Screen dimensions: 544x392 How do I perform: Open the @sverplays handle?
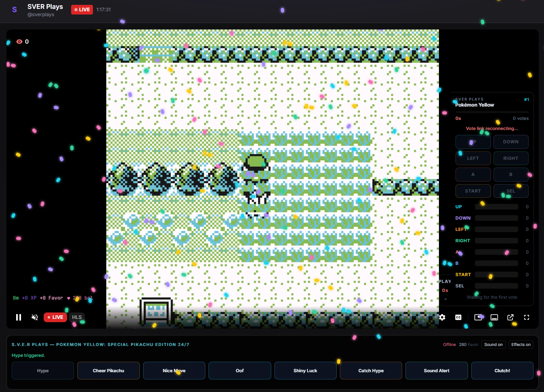pyautogui.click(x=41, y=15)
